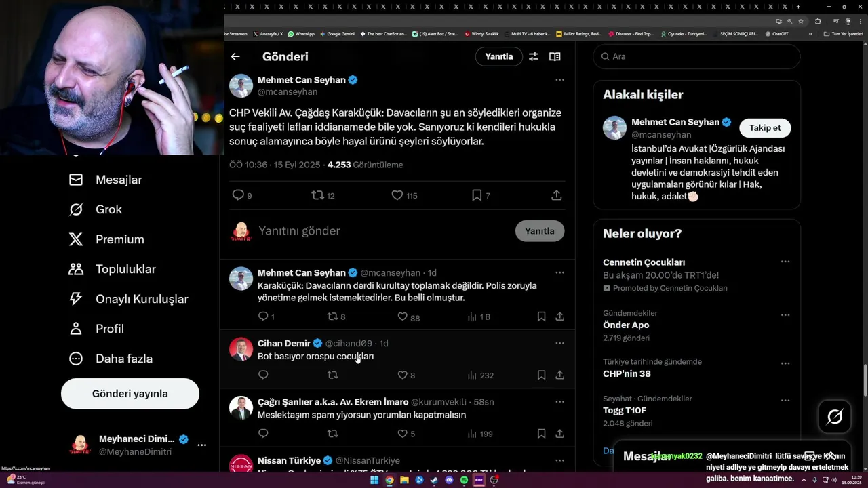The height and width of the screenshot is (488, 868).
Task: Click Gönderi yayınla button
Action: coord(130,394)
